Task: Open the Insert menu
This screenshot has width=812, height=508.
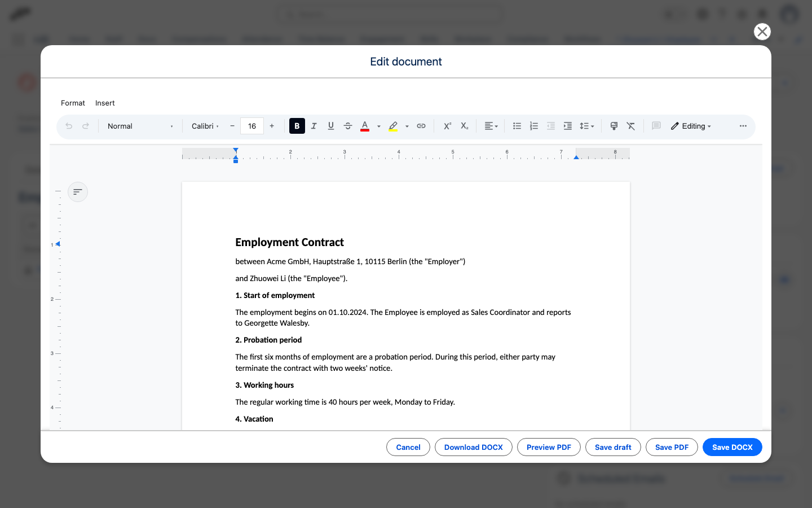Action: point(105,103)
